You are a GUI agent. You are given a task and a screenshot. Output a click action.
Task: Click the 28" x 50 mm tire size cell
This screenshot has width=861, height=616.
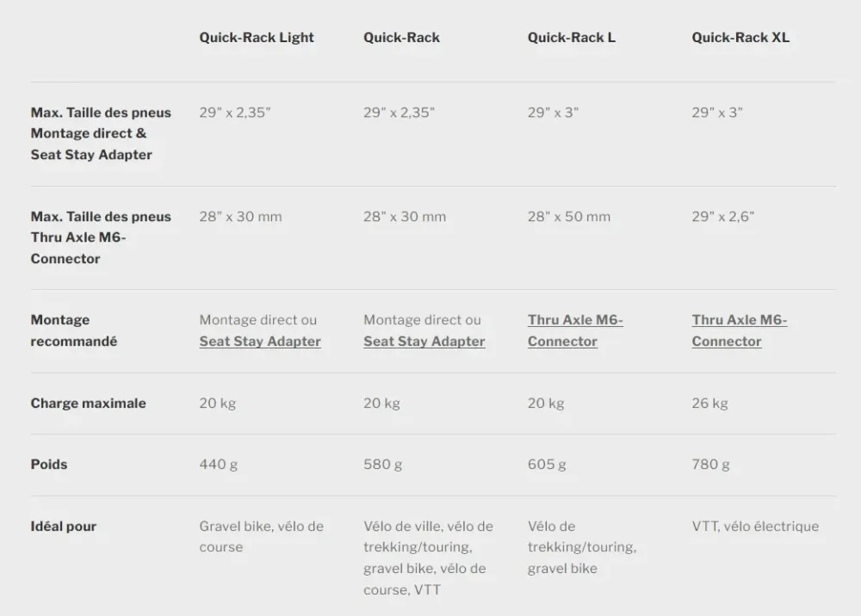click(569, 217)
